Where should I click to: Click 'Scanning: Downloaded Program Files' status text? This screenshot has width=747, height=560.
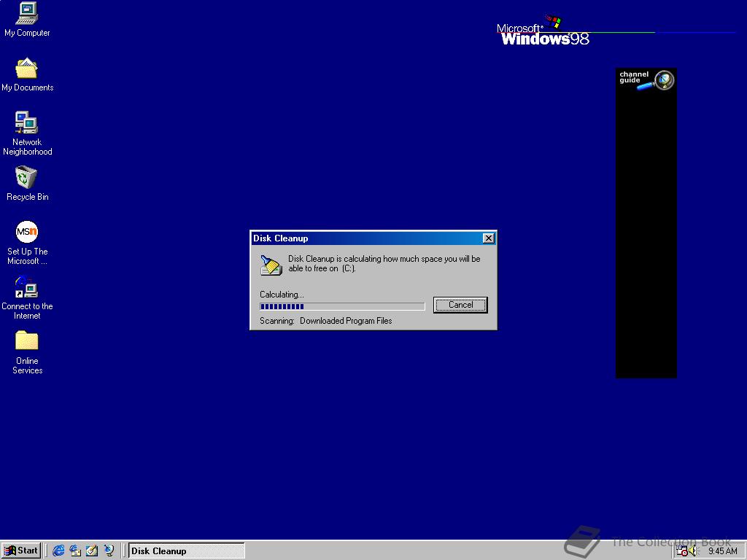pyautogui.click(x=326, y=321)
